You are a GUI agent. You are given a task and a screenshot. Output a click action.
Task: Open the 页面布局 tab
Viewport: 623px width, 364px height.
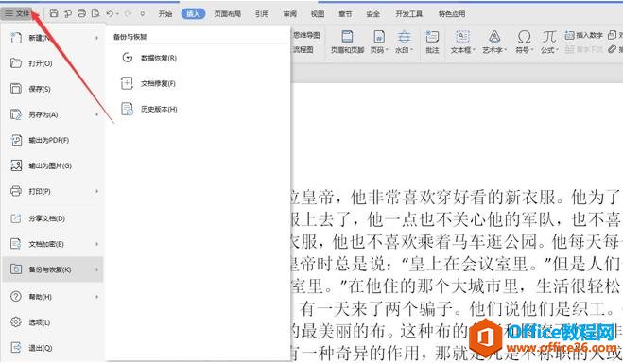pyautogui.click(x=227, y=14)
